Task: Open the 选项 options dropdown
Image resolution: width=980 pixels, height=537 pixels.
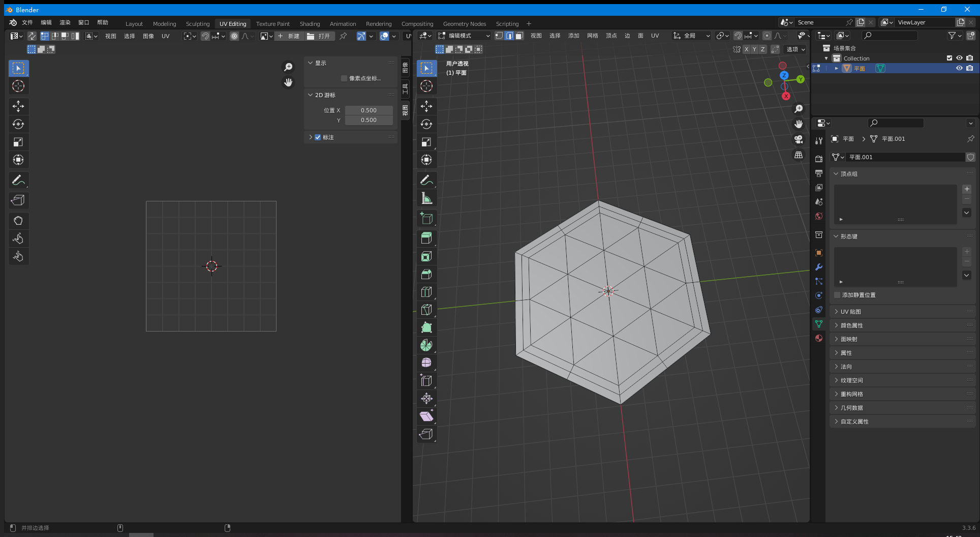Action: (796, 49)
